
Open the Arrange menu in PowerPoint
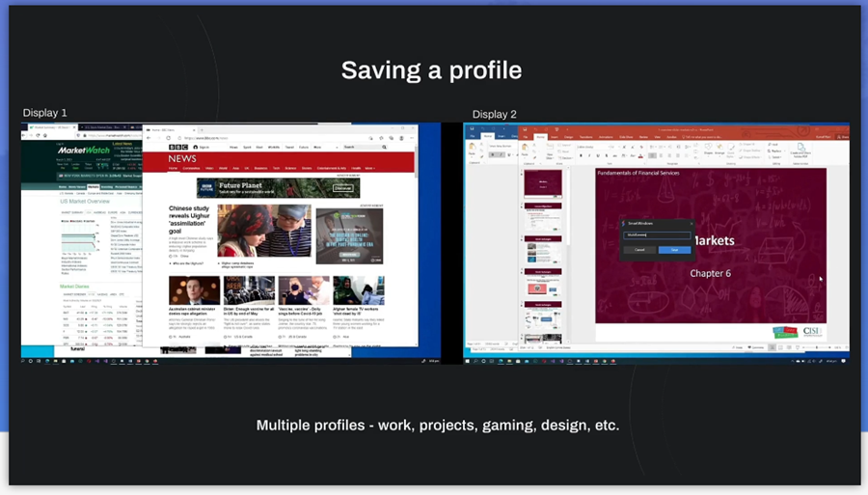coord(719,148)
